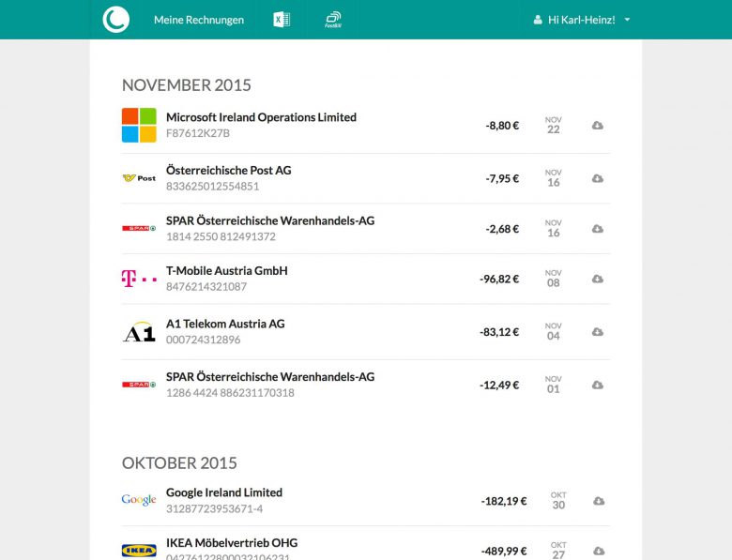Open the Meine Rechnungen menu item
The height and width of the screenshot is (560, 732).
(199, 20)
